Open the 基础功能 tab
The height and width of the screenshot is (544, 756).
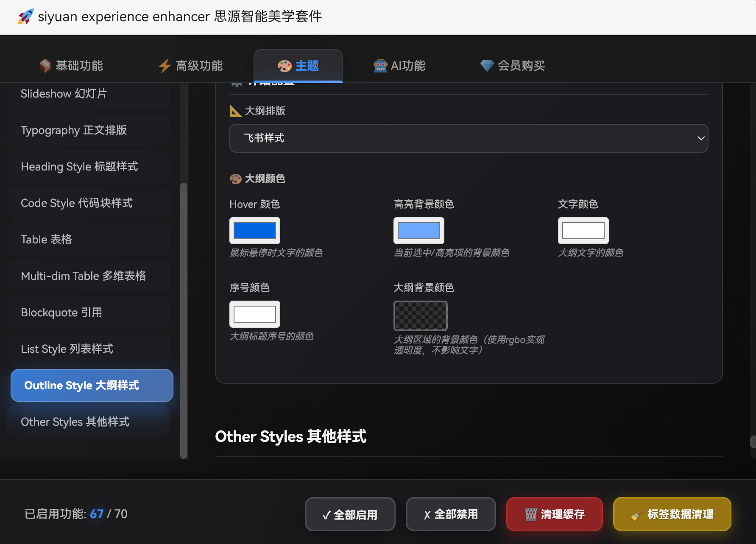(71, 66)
